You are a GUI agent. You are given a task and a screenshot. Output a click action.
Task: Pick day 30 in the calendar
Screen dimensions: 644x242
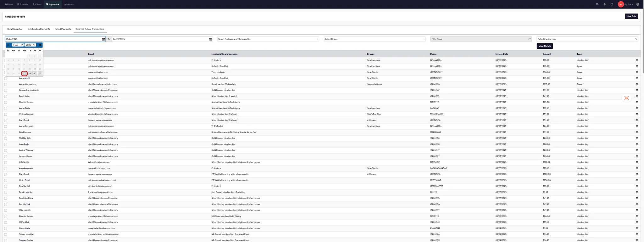(x=35, y=74)
